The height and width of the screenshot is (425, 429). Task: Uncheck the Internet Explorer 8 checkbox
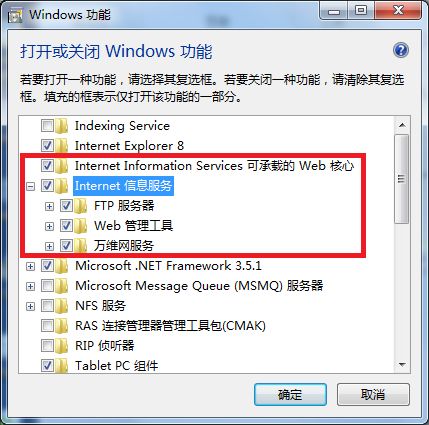47,146
